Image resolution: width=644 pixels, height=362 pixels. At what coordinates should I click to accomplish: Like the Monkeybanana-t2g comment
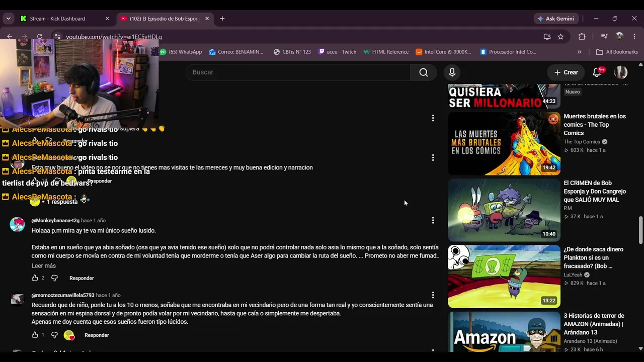[35, 278]
